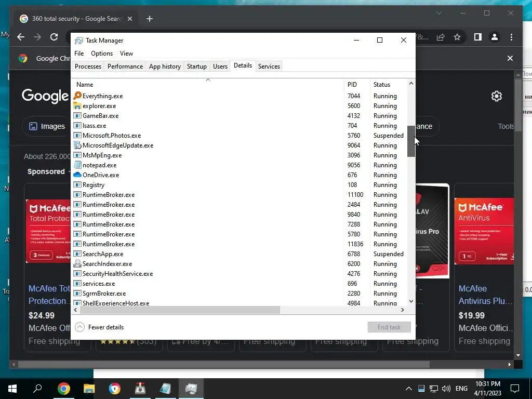The image size is (532, 399).
Task: Switch to the Startup tab
Action: (197, 66)
